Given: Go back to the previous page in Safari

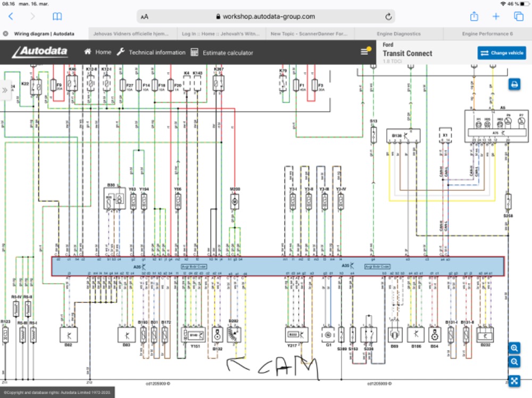Looking at the screenshot, I should (11, 16).
